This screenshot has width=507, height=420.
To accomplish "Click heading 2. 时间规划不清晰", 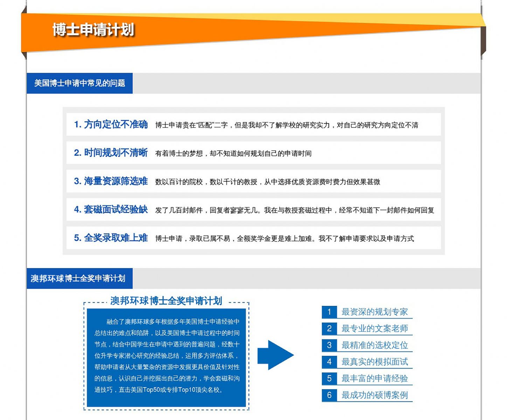I will [x=111, y=153].
